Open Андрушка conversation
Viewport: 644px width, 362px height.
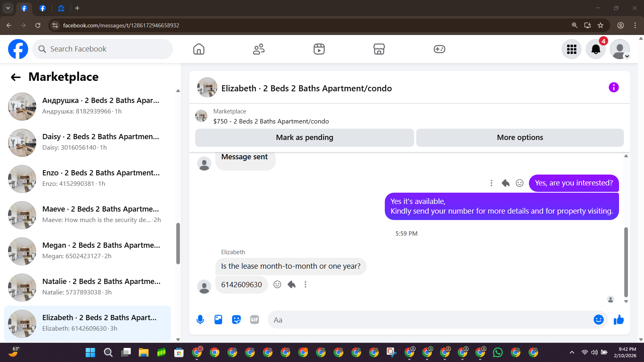point(88,106)
